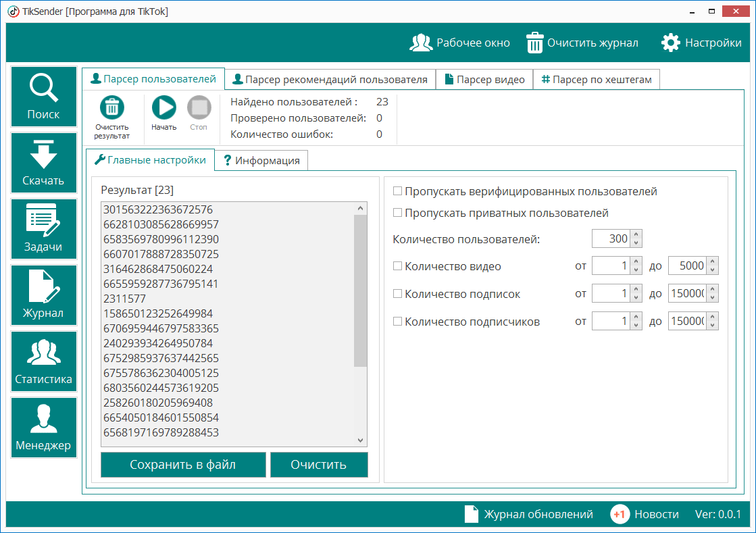The image size is (756, 533).
Task: Switch to Парсер видео tab
Action: (x=484, y=80)
